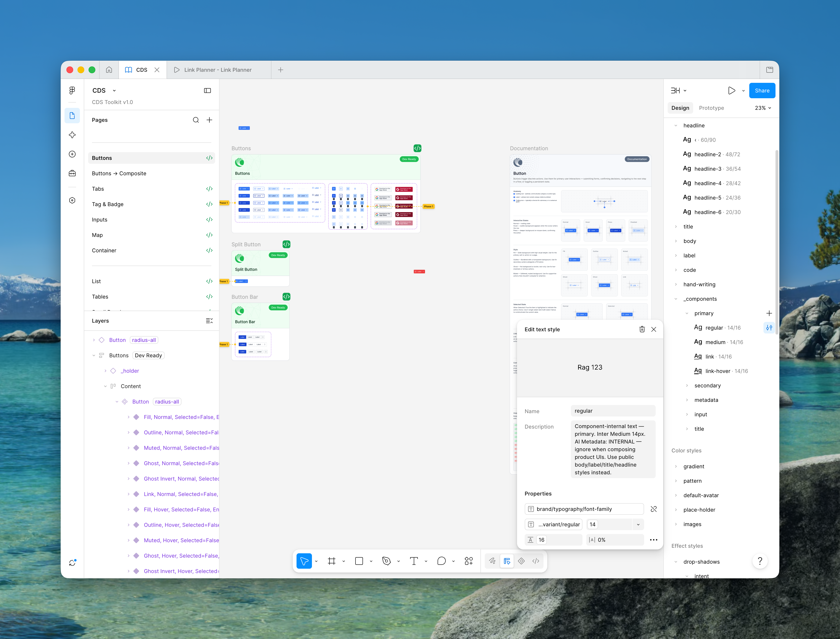Open the font size dropdown arrow

(x=638, y=525)
